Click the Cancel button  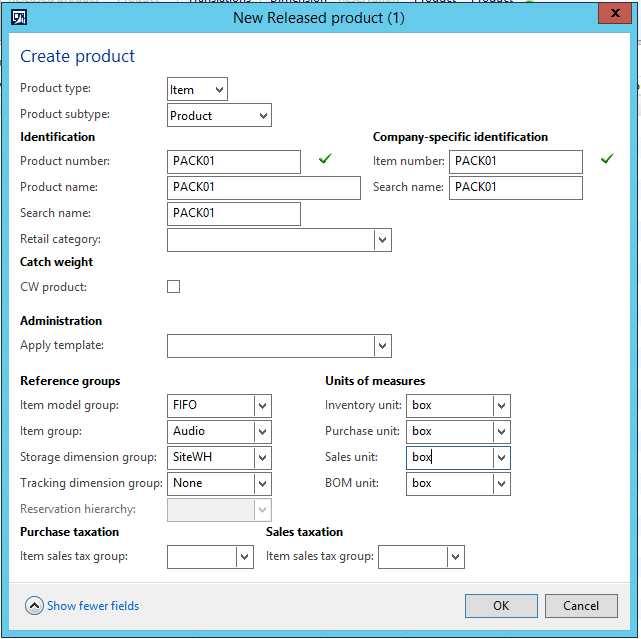pyautogui.click(x=581, y=606)
